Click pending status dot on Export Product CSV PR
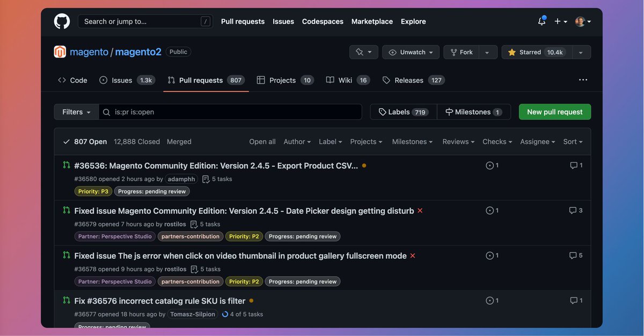 364,166
